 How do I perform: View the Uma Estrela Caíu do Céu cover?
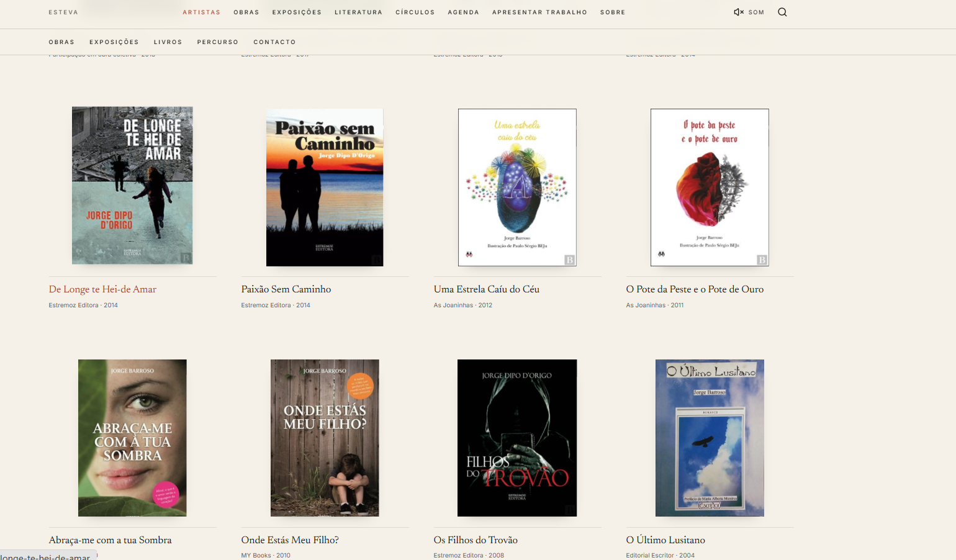pos(517,187)
